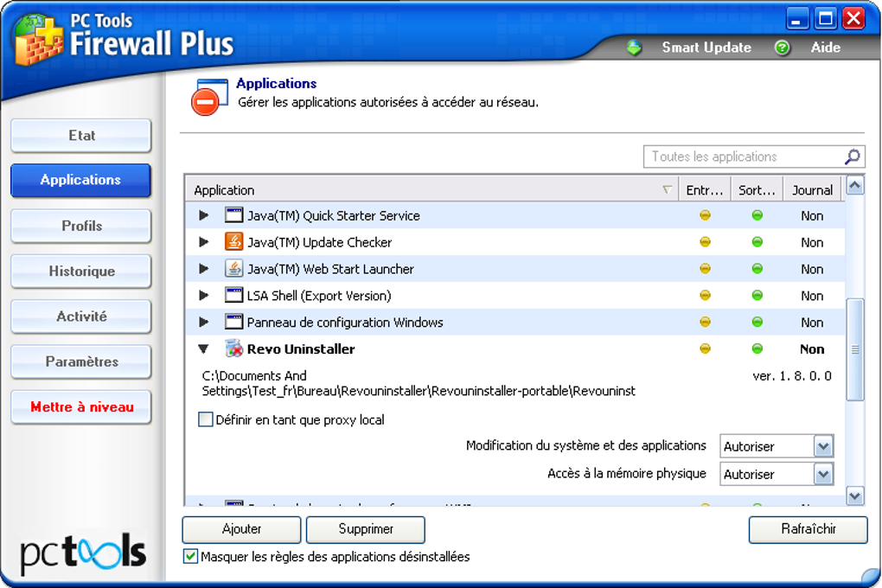Click the Revo Uninstaller file path text

tap(419, 383)
